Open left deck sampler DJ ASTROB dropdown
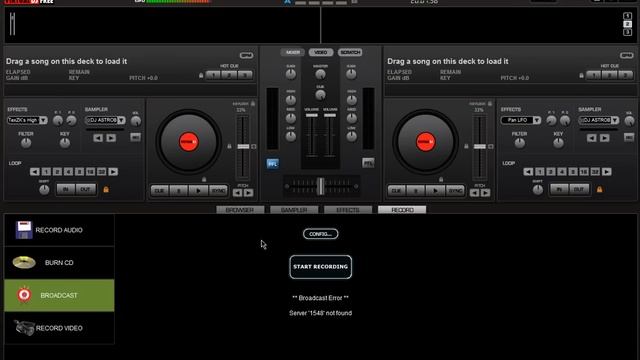This screenshot has width=640, height=360. click(121, 120)
